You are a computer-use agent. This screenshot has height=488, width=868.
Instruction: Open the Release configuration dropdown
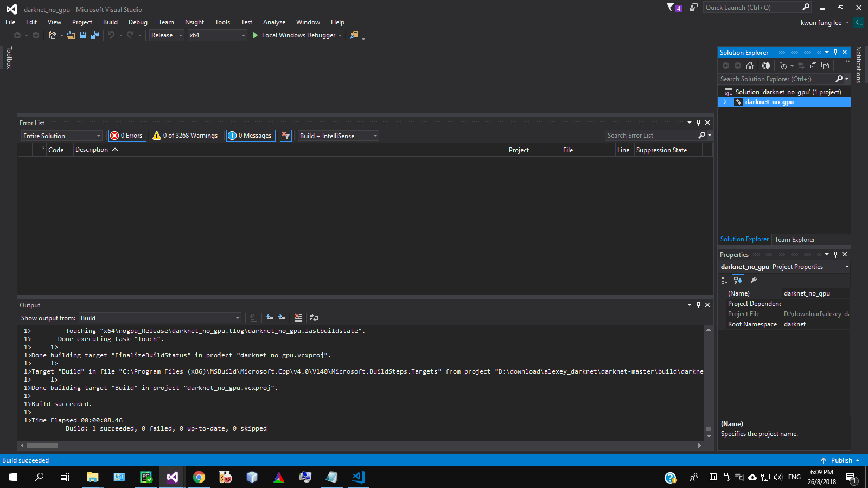167,35
